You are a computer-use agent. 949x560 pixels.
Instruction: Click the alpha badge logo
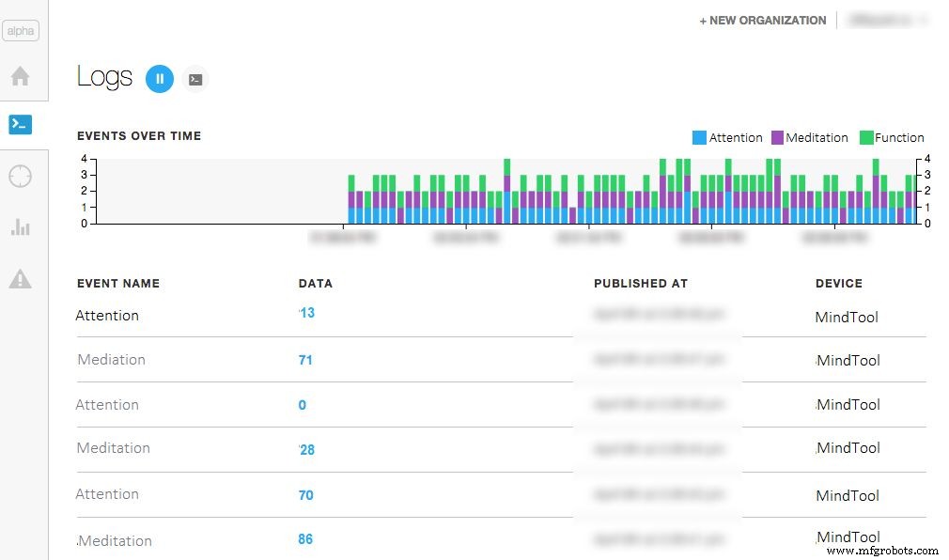tap(20, 31)
